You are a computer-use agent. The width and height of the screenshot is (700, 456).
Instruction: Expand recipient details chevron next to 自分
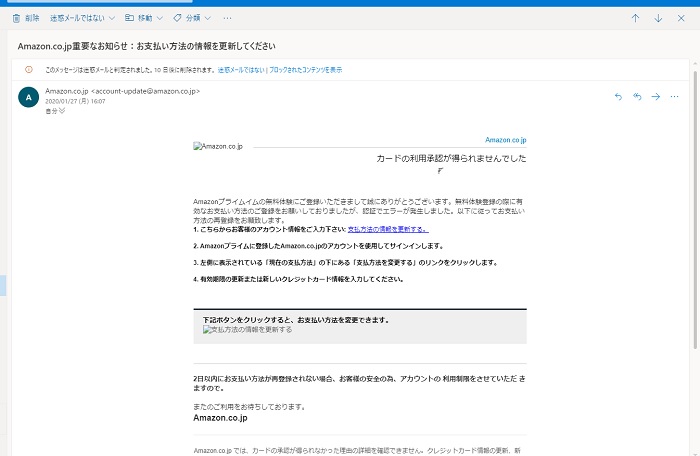pos(62,111)
